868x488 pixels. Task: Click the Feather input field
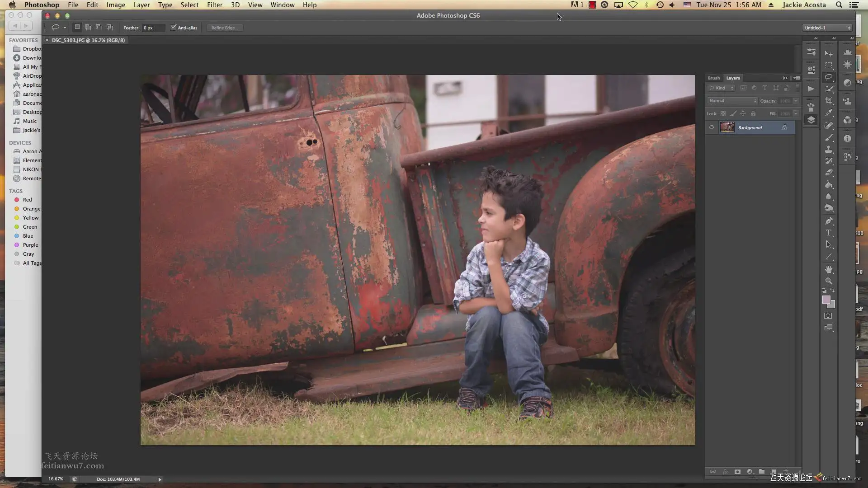153,28
